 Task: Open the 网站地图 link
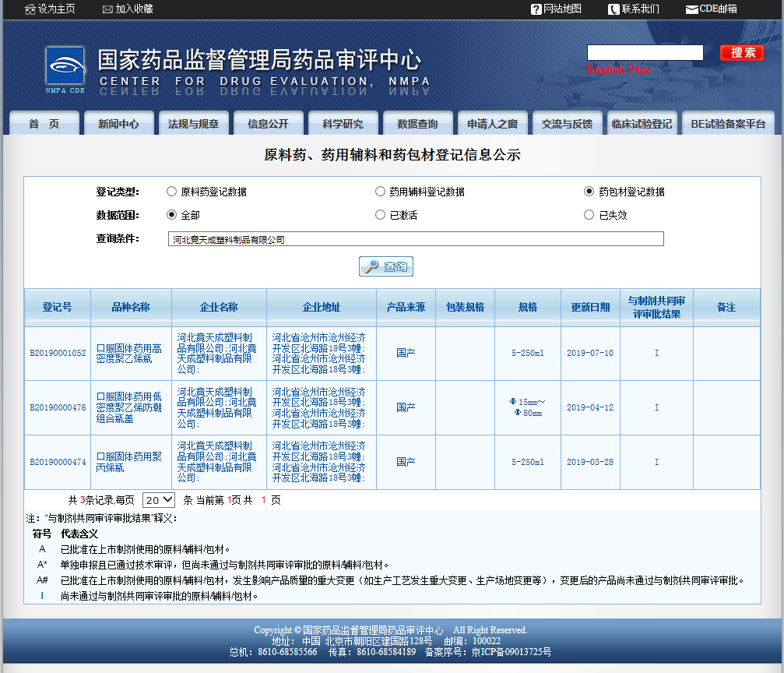coord(562,9)
